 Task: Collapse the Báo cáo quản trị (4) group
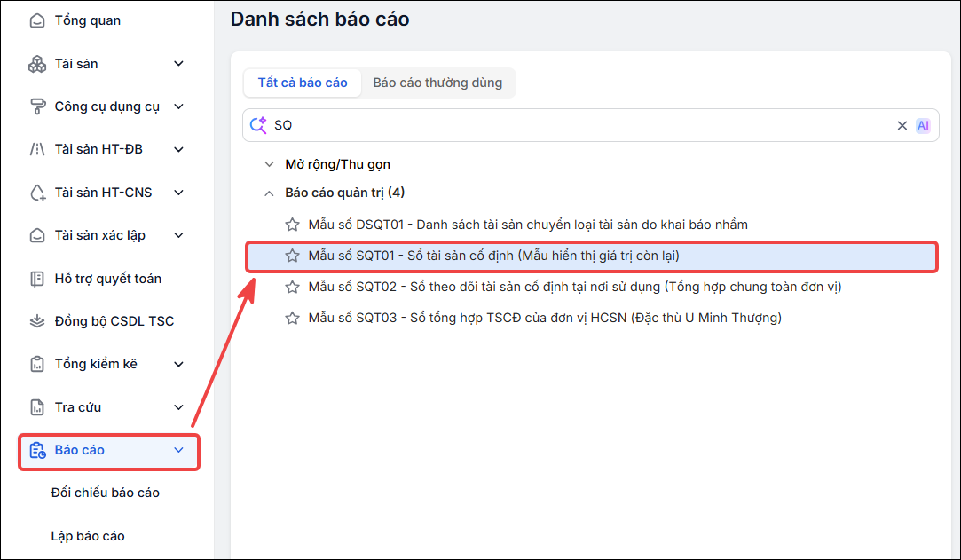click(269, 193)
